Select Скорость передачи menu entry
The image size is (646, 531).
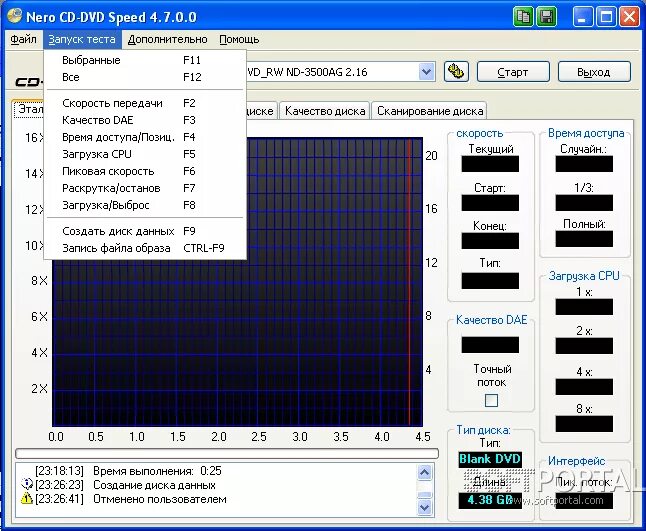point(145,103)
